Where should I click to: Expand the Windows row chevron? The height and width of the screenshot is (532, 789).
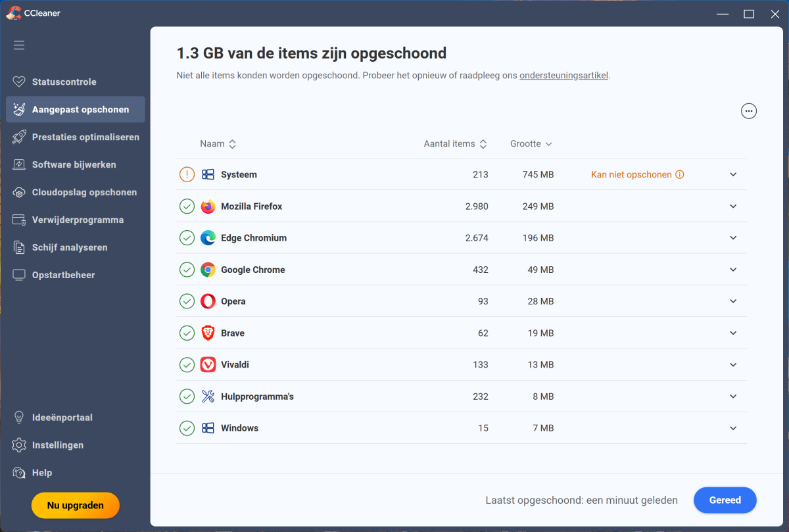[733, 428]
